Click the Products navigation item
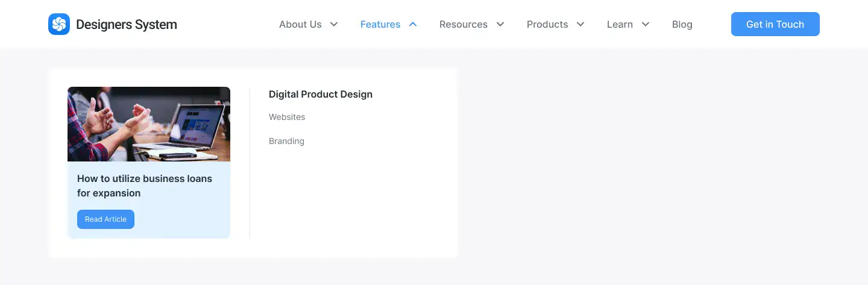The width and height of the screenshot is (868, 285). (x=547, y=24)
